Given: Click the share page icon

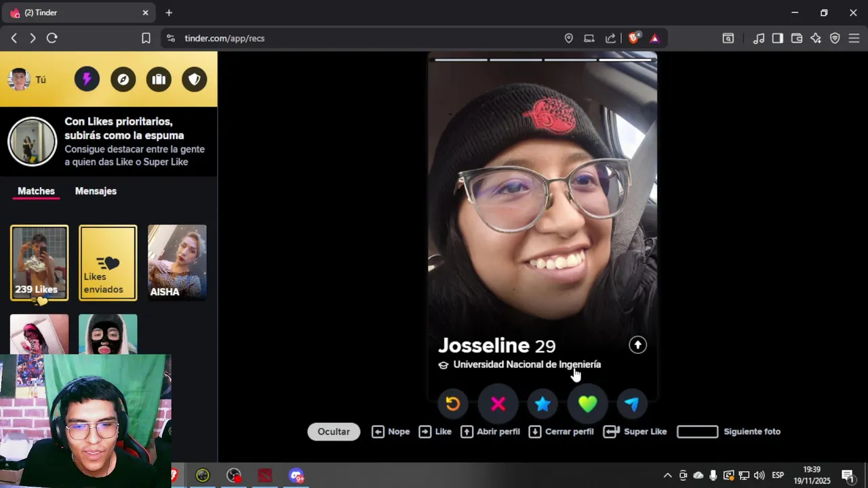Looking at the screenshot, I should [x=610, y=39].
